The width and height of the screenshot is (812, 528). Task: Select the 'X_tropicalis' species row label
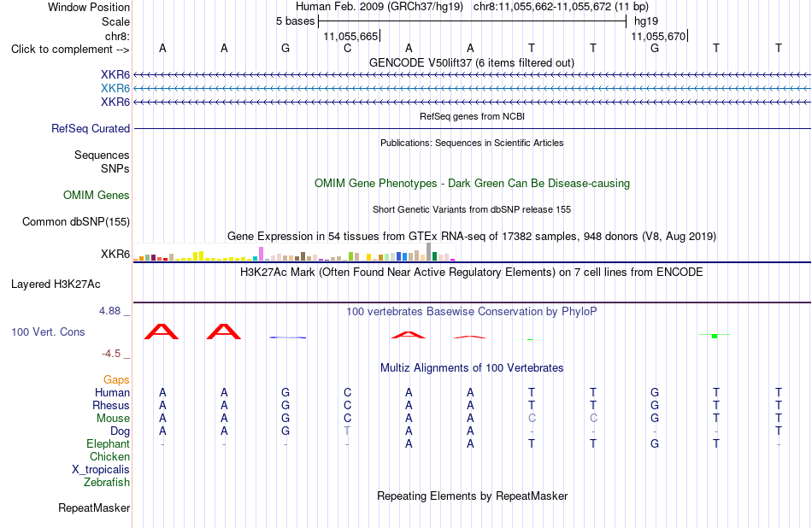(101, 470)
